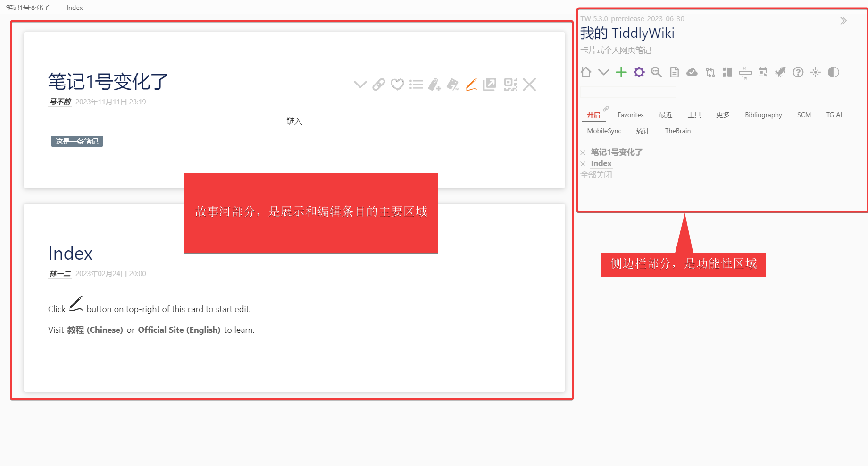Switch to the MobileSync tab
This screenshot has width=868, height=466.
coord(604,131)
